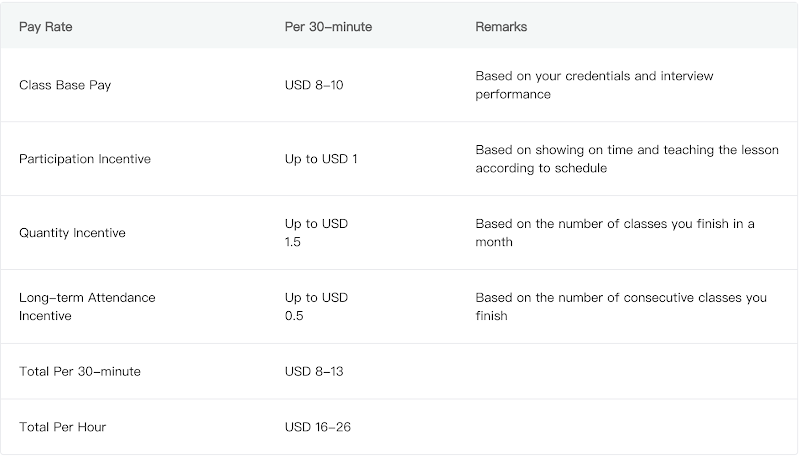Select the Total Per 30-minute row label
Viewport: 800px width, 456px height.
click(80, 372)
